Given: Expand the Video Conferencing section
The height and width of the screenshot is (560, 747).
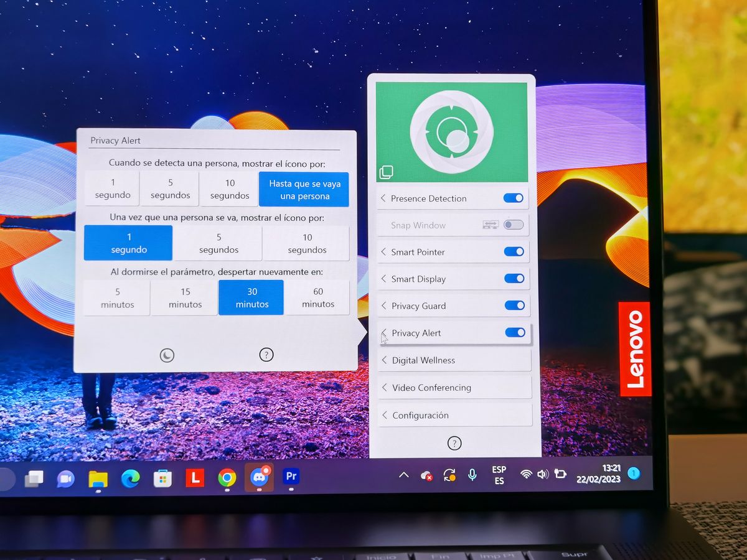Looking at the screenshot, I should 454,388.
